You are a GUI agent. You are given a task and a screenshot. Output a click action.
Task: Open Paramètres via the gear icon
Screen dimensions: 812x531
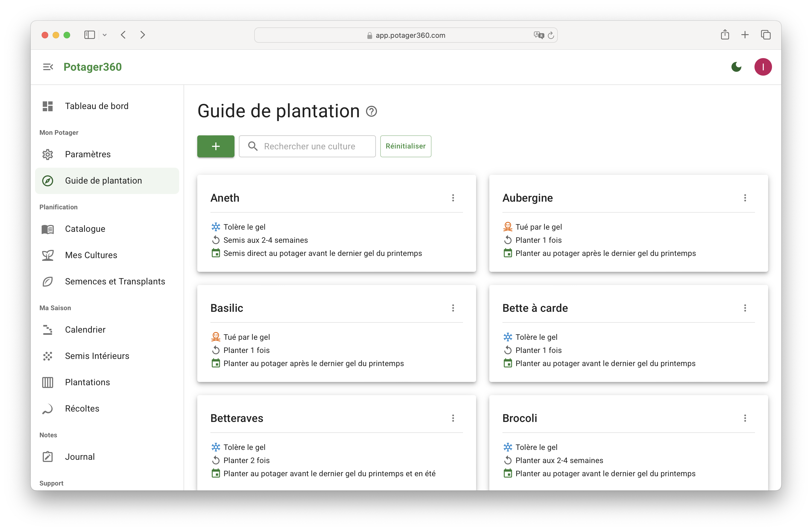coord(48,154)
